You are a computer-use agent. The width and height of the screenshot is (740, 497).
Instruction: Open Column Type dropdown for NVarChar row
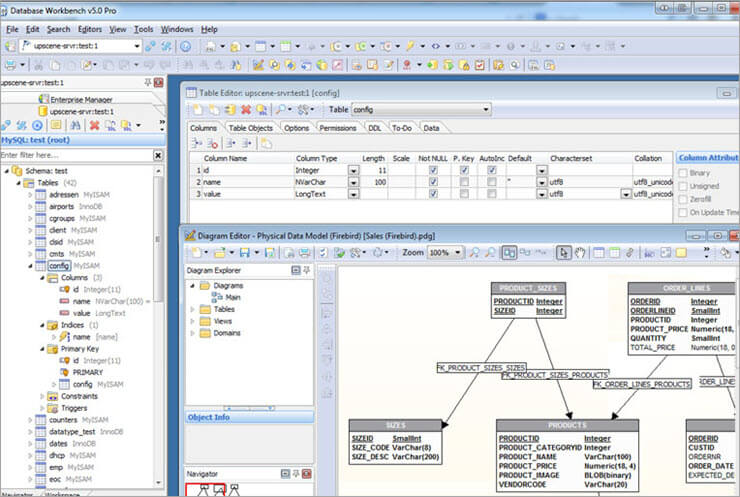(x=353, y=182)
